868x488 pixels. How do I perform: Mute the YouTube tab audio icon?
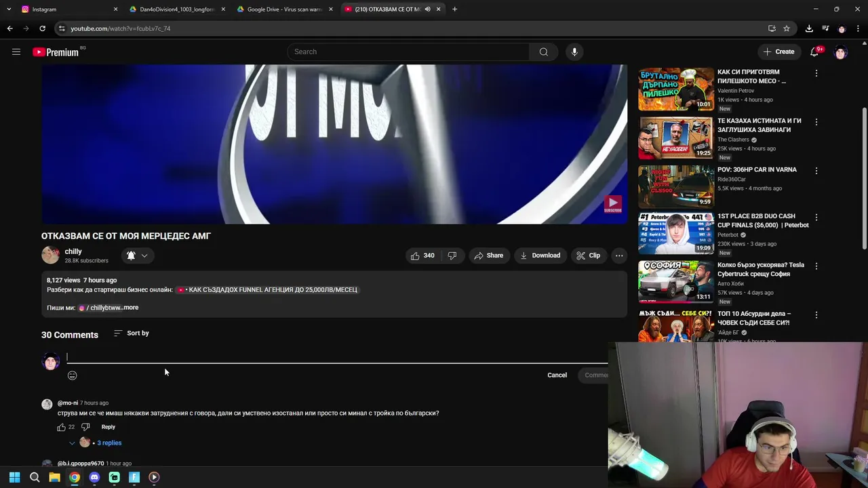427,9
